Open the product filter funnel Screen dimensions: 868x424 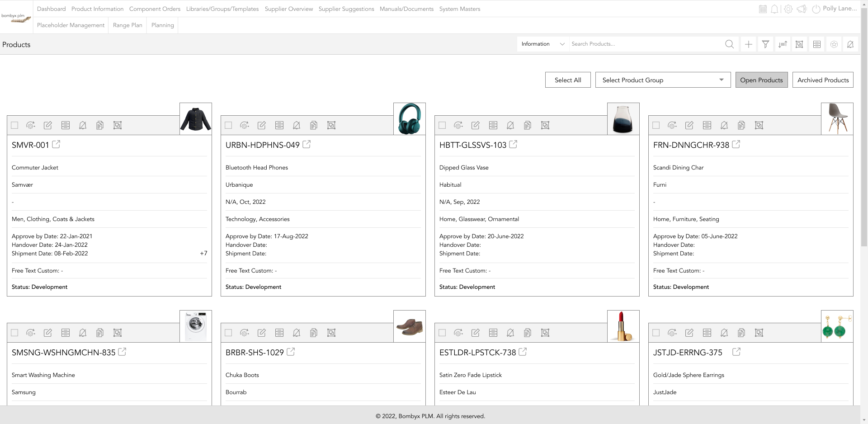[x=765, y=44]
